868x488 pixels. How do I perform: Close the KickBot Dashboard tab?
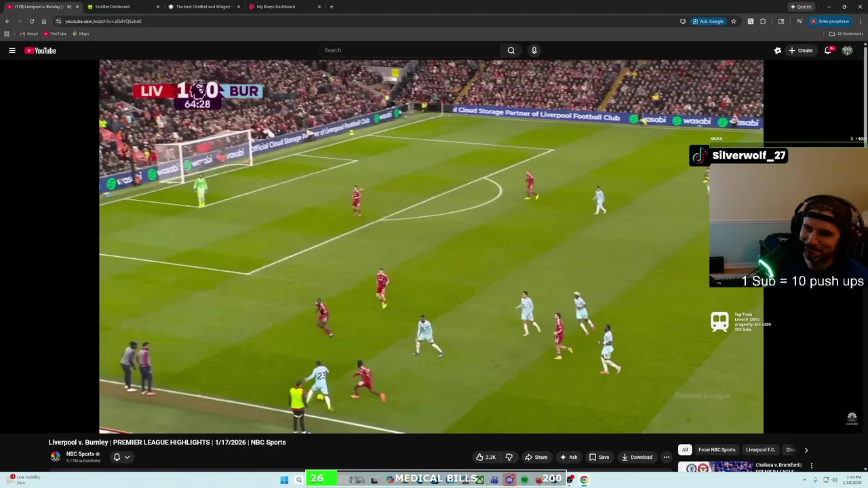[x=158, y=7]
